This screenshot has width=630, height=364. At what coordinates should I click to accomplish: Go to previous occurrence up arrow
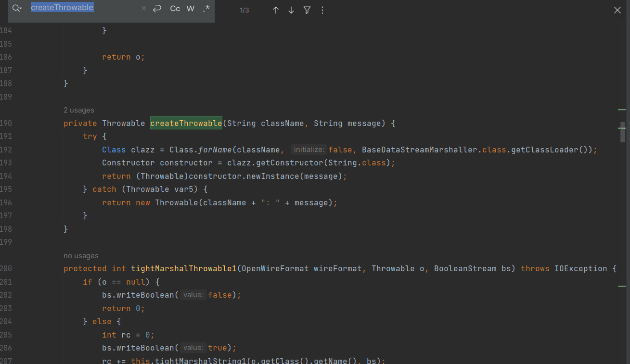(276, 10)
